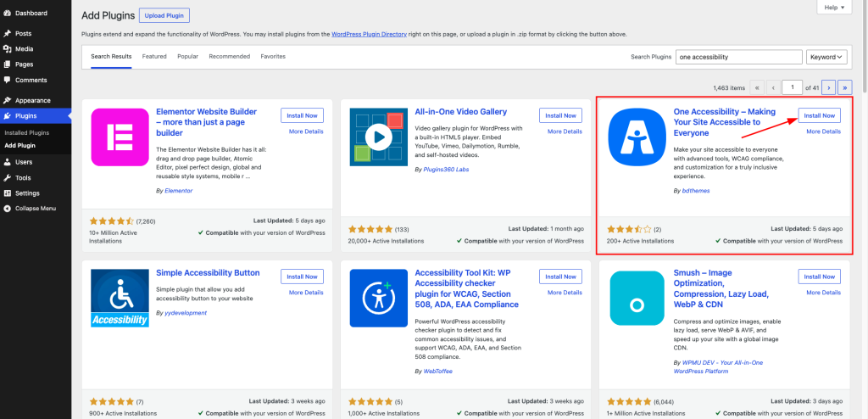Jump to the last results page

(x=845, y=87)
